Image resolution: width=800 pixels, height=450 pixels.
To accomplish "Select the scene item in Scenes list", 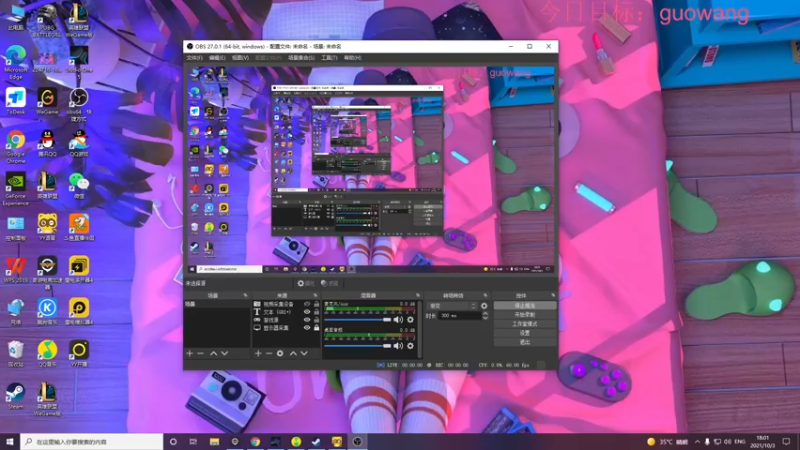I will (x=217, y=304).
